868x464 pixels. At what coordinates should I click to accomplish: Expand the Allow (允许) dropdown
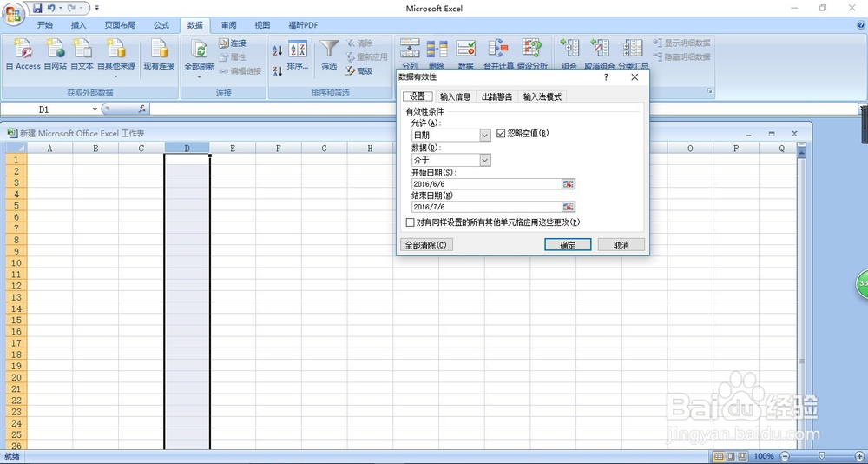tap(485, 136)
